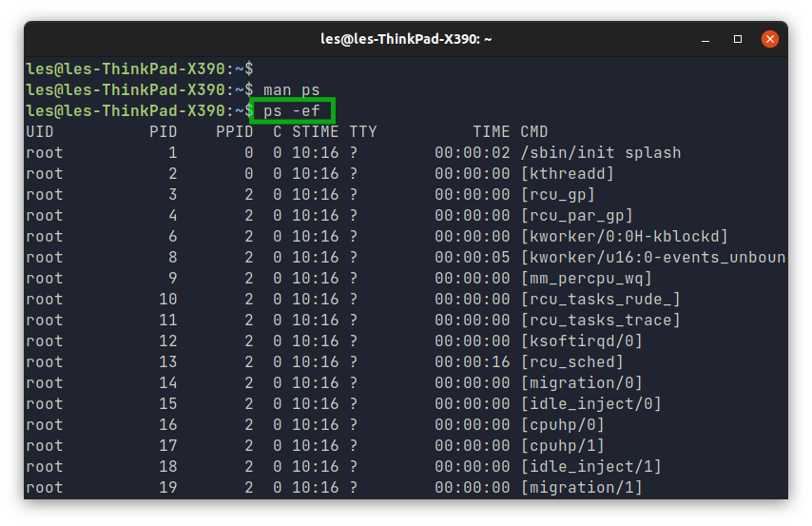Click the highlighted ps -ef command
Screen dimensions: 812x526
coord(292,111)
